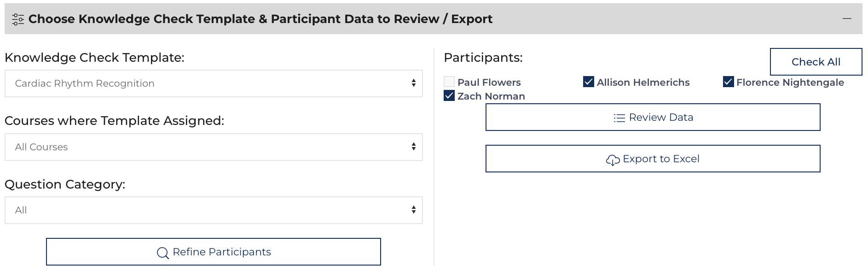Screen dimensions: 868x272
Task: Click the Export to Excel button
Action: point(653,159)
